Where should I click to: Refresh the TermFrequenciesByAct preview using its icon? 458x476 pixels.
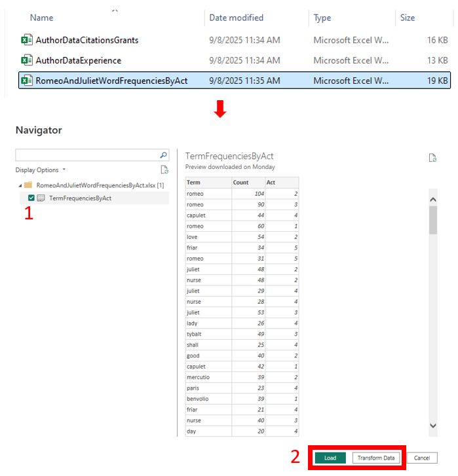tap(432, 158)
